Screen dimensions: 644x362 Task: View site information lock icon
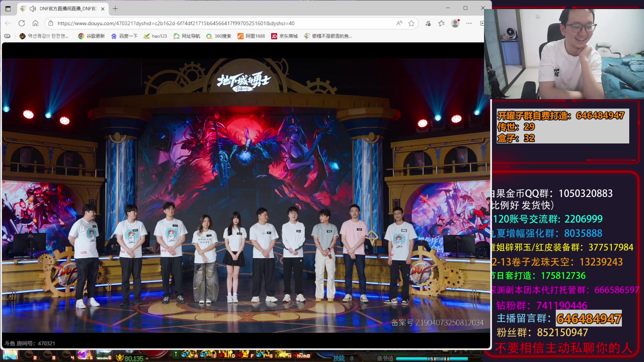(51, 23)
